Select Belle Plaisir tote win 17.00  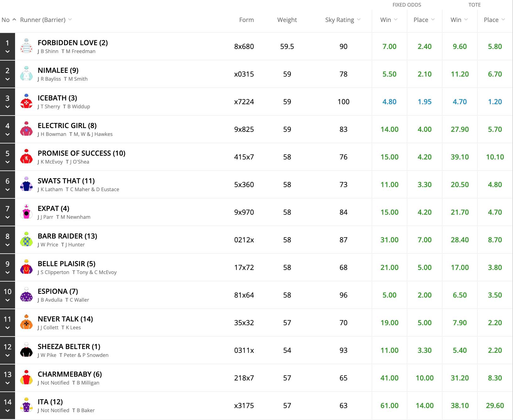(460, 267)
